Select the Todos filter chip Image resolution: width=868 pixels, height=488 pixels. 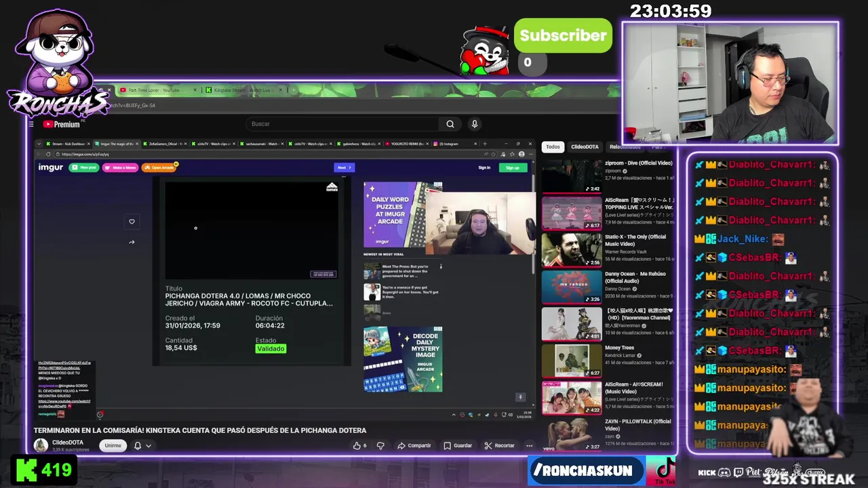coord(553,146)
